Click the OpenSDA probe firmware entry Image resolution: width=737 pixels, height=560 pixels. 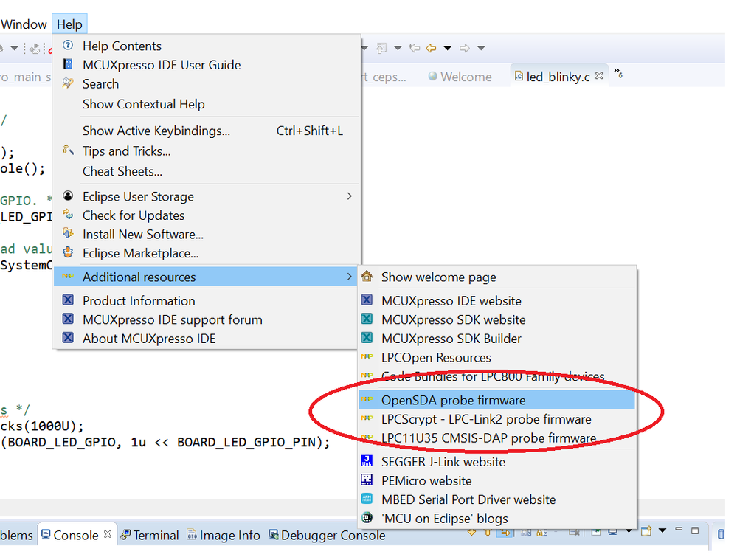pos(453,400)
